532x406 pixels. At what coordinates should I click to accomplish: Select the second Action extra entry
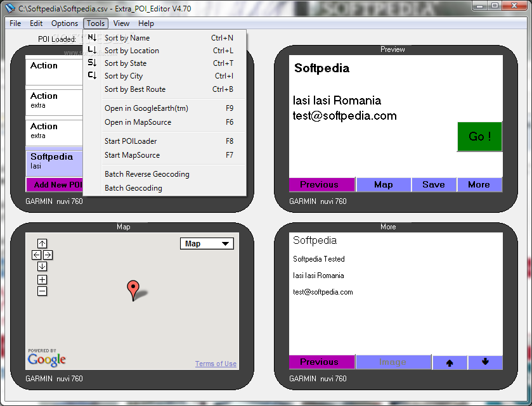point(55,103)
